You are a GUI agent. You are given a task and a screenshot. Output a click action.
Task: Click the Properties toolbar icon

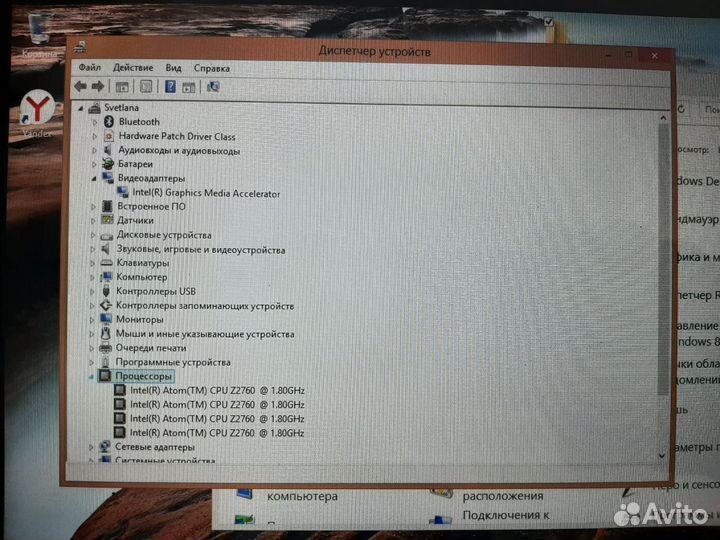[146, 86]
